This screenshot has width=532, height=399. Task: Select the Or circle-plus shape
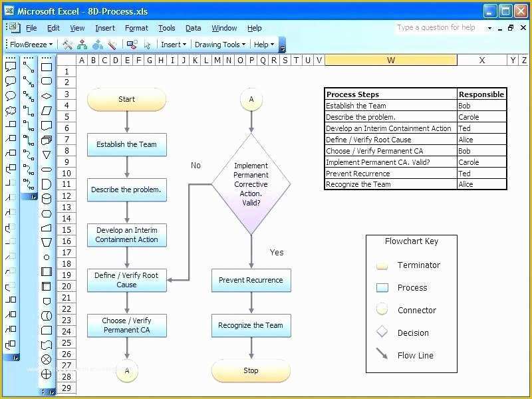[x=47, y=374]
